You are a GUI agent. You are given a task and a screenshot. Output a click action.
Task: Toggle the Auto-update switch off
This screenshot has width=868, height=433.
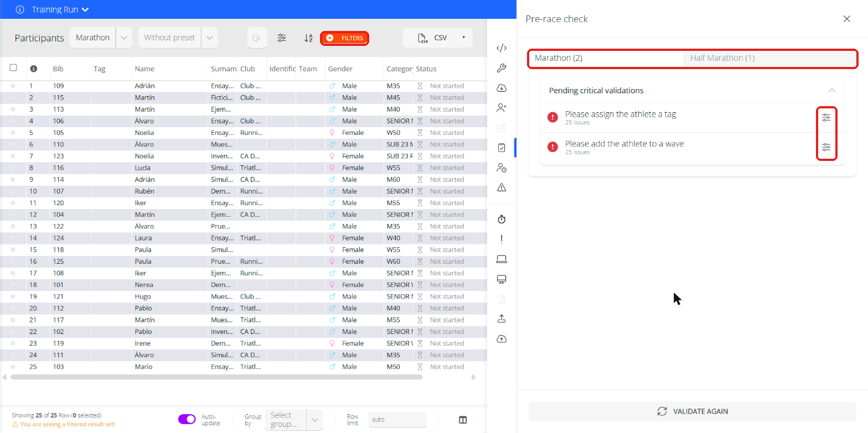(187, 419)
